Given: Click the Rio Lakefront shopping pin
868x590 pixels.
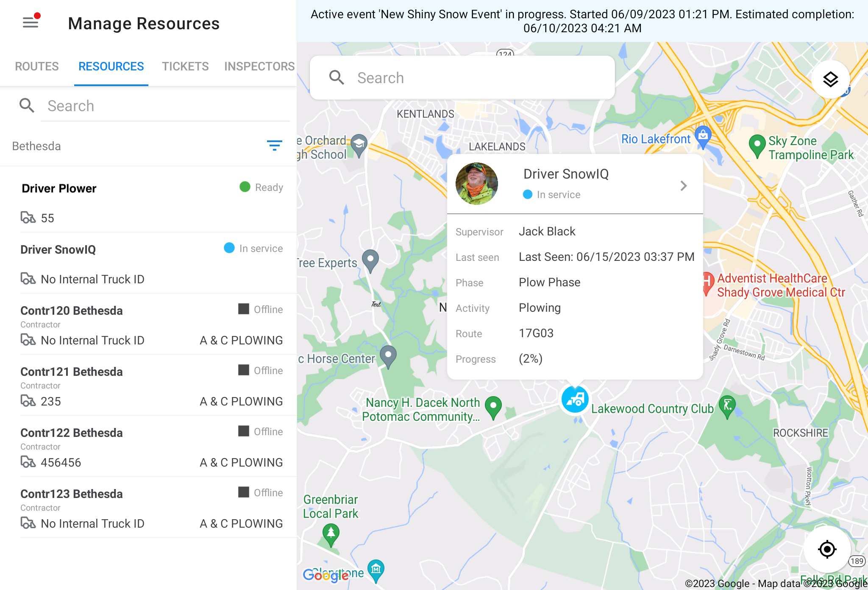Looking at the screenshot, I should [x=703, y=137].
